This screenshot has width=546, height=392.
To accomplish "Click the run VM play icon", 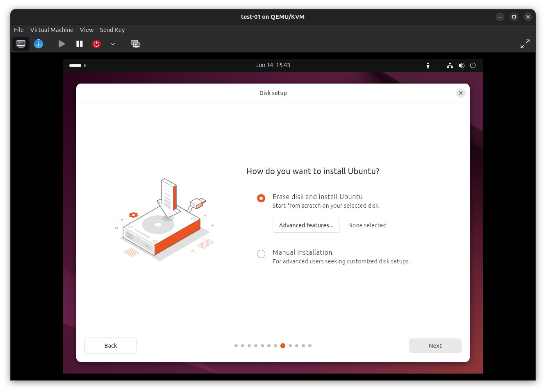I will (x=61, y=44).
